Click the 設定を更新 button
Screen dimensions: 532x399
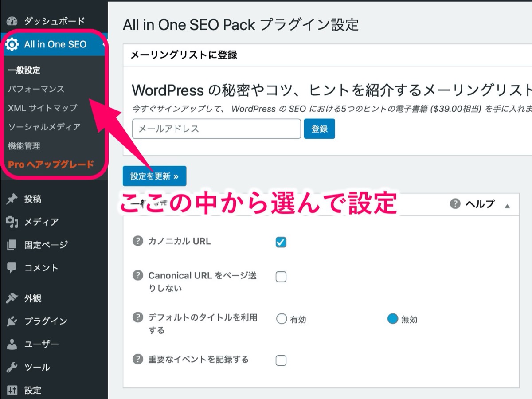click(x=154, y=176)
